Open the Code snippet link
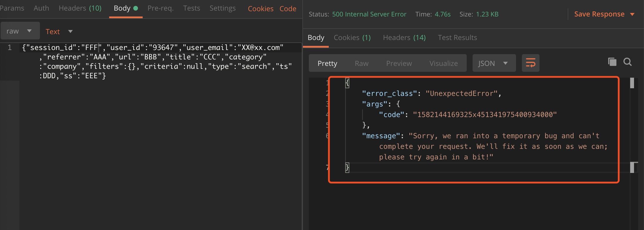Screen dimensions: 644x230 tap(288, 9)
